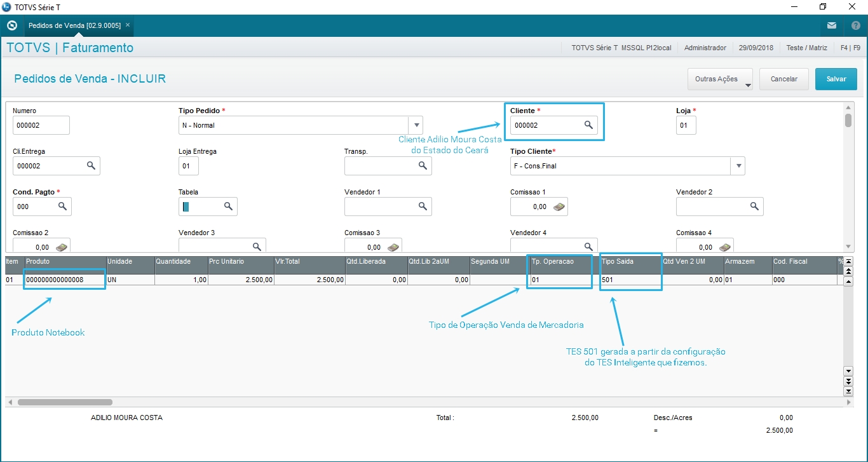Click the horizontal grid scrollbar thumb

(x=65, y=402)
